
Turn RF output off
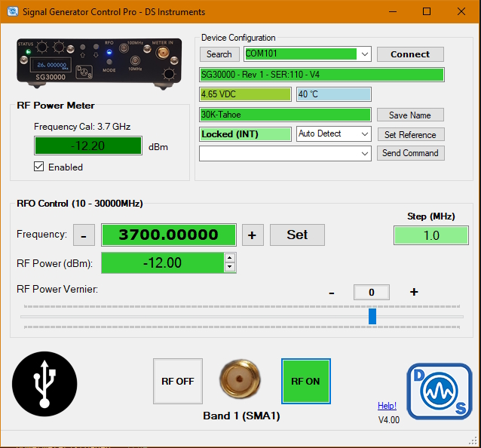click(x=177, y=381)
